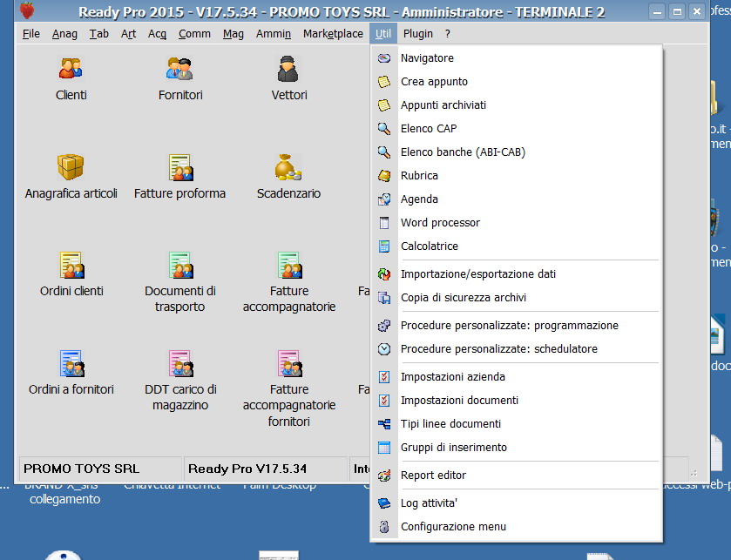Choose Report editor entry
The image size is (731, 560).
[516, 476]
